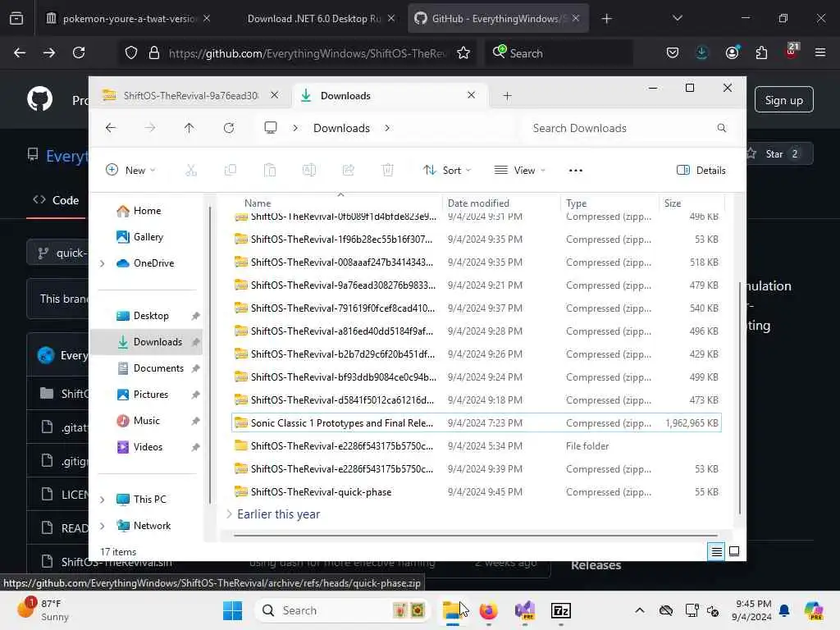Click the Copy icon in Explorer toolbar
This screenshot has width=840, height=630.
(x=231, y=171)
